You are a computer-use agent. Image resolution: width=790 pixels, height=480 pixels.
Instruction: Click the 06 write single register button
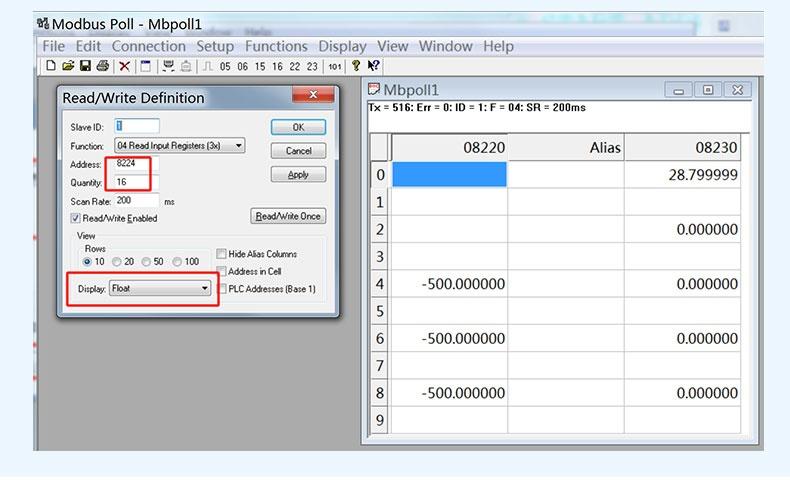pyautogui.click(x=242, y=66)
